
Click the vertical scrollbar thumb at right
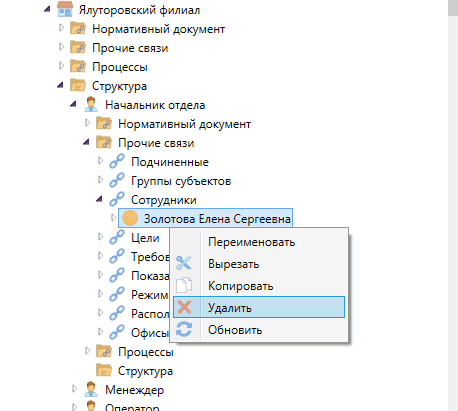tap(453, 7)
